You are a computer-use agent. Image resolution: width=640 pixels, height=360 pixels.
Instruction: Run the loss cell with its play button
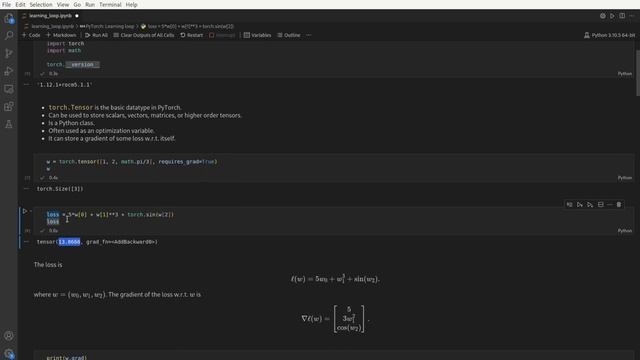(x=25, y=211)
